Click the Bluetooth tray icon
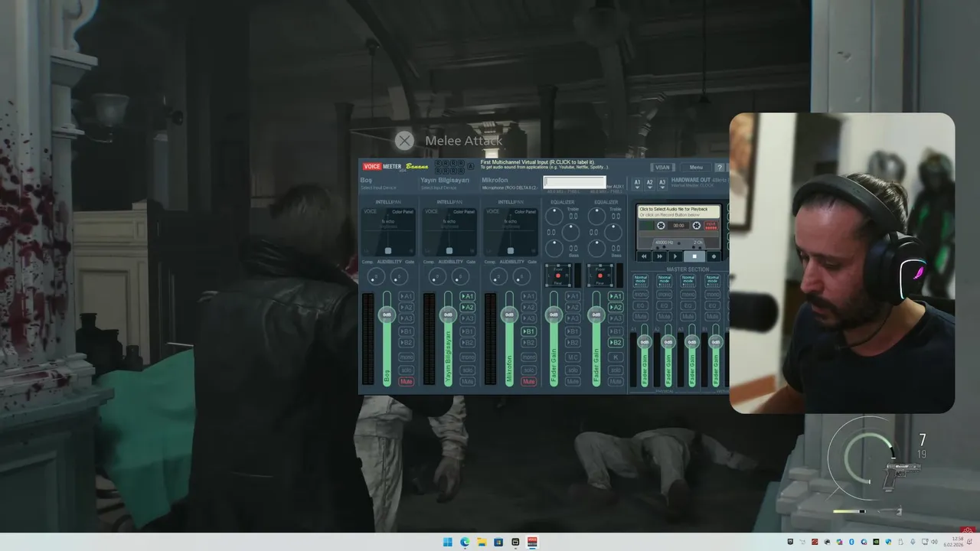This screenshot has height=551, width=980. [851, 542]
